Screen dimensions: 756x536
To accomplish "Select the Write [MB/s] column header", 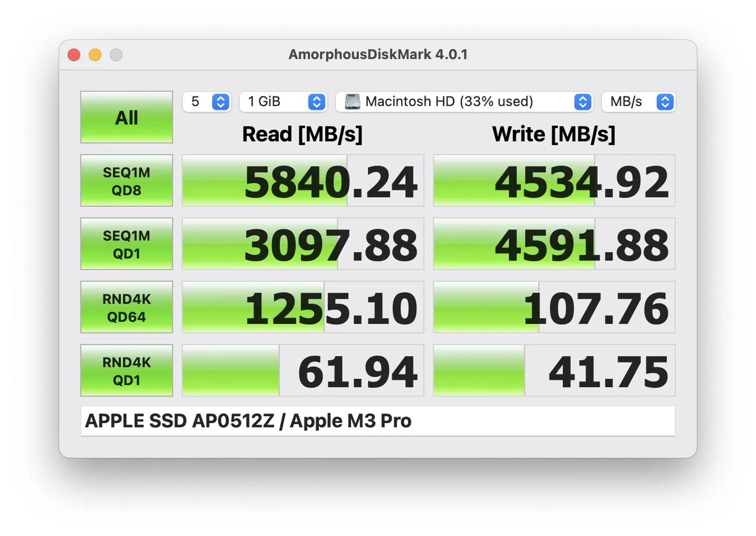I will pos(553,134).
